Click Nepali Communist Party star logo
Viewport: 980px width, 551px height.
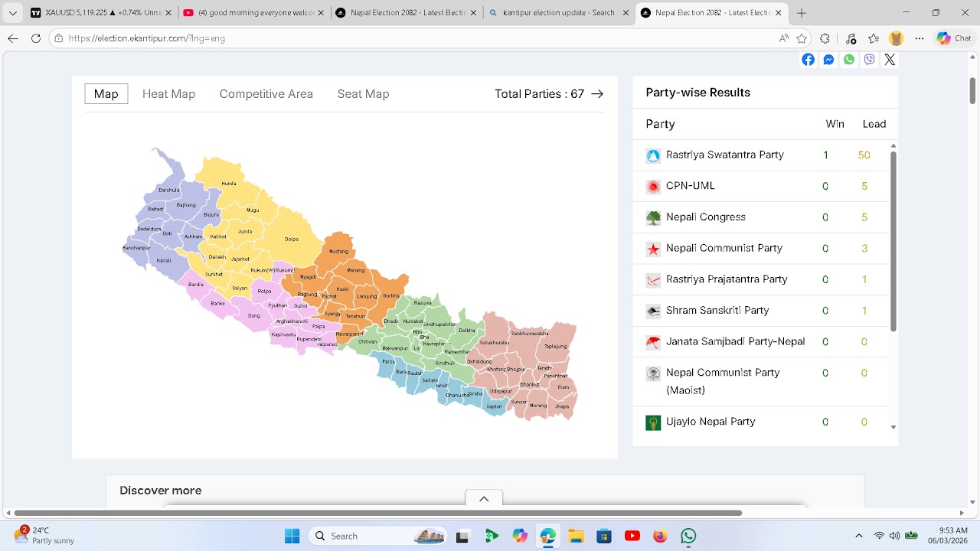(x=653, y=249)
